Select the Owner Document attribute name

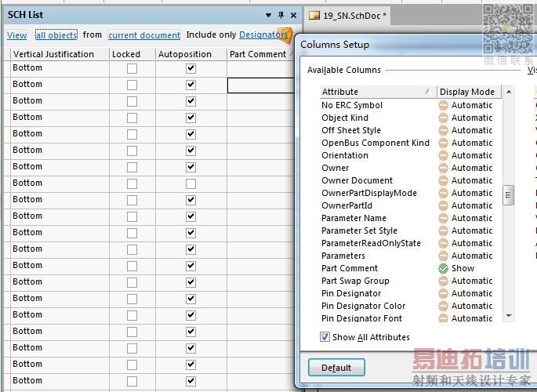click(x=357, y=180)
